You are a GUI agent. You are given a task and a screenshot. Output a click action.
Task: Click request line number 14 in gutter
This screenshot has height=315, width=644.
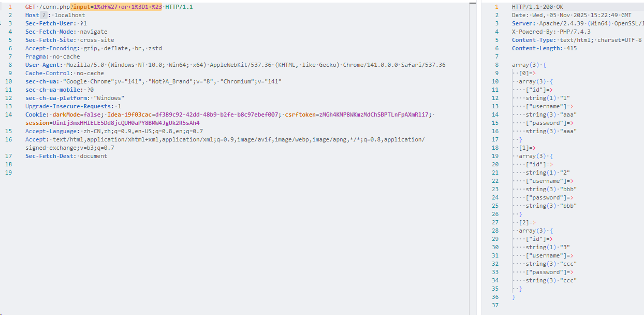click(9, 114)
